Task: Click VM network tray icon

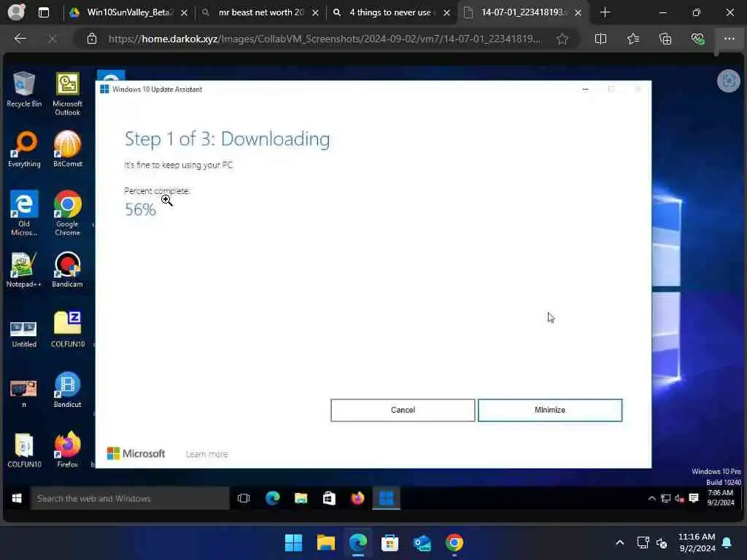Action: pos(665,498)
